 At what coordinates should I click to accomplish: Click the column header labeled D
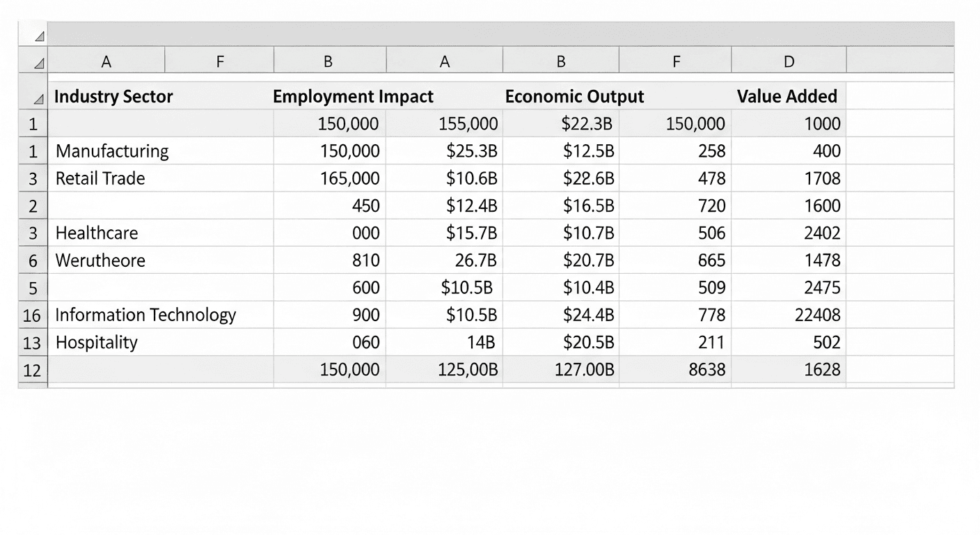788,61
